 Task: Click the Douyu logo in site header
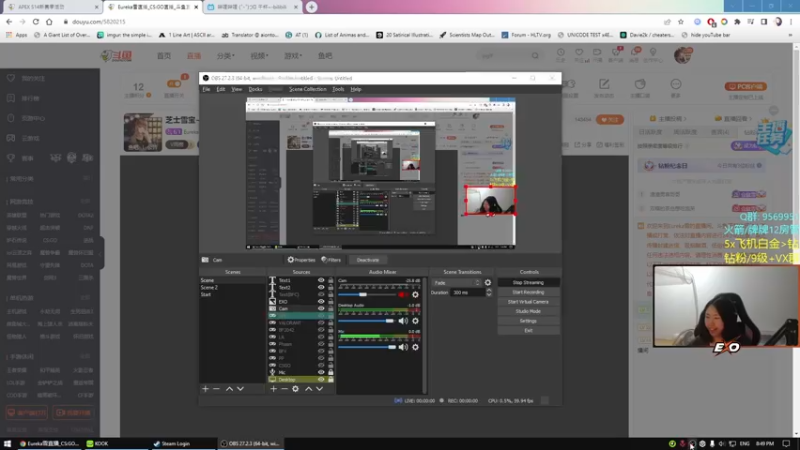coord(117,56)
